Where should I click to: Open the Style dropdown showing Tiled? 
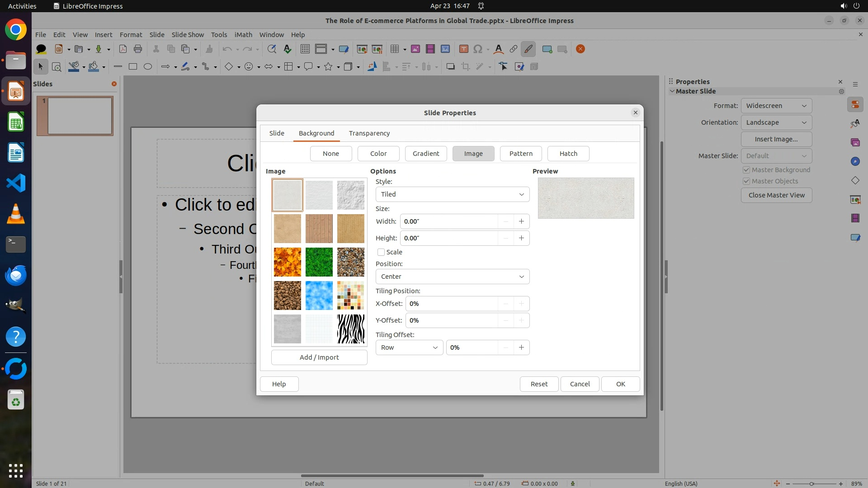pos(452,194)
